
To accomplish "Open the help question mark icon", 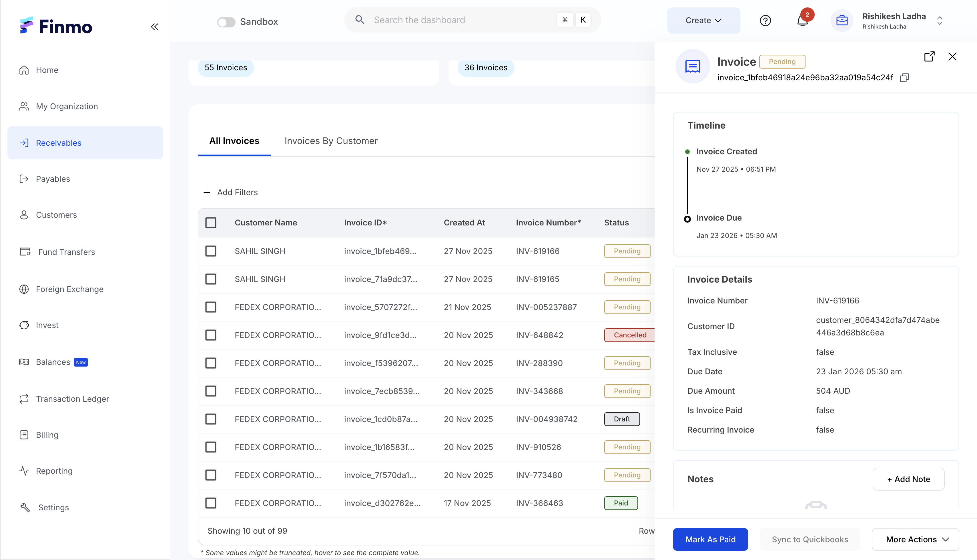I will [x=765, y=20].
